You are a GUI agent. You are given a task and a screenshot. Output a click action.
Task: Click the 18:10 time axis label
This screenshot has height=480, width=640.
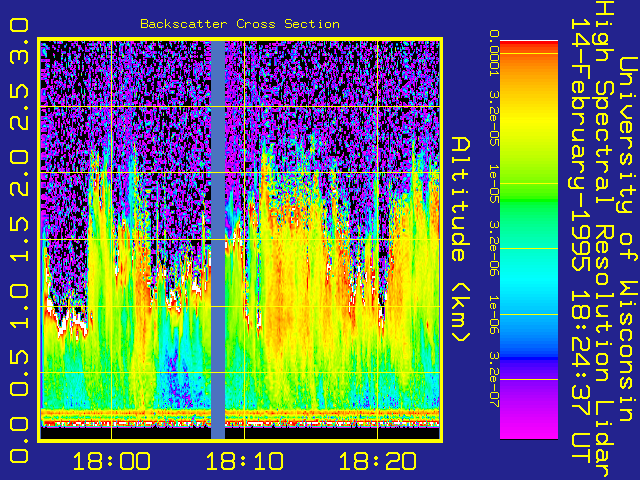coord(244,462)
